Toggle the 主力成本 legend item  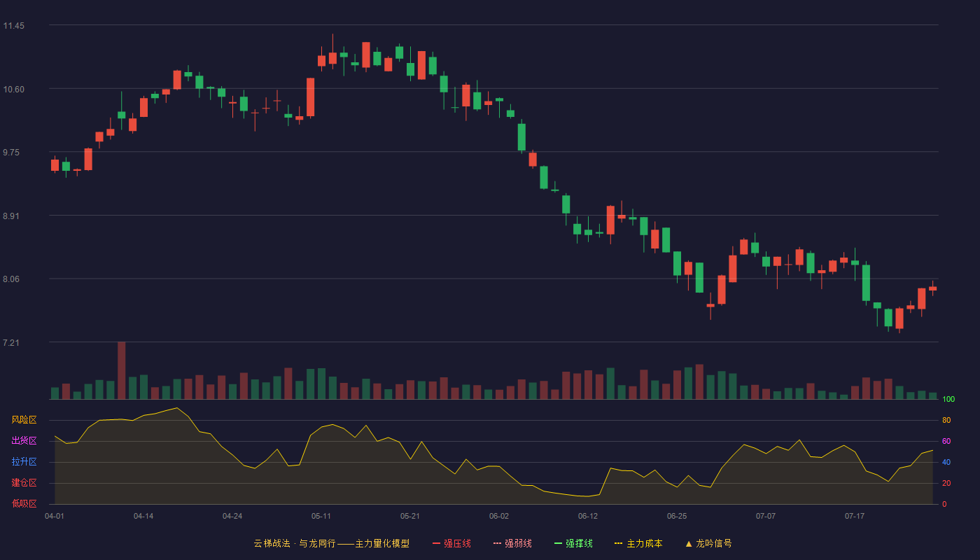click(x=638, y=543)
